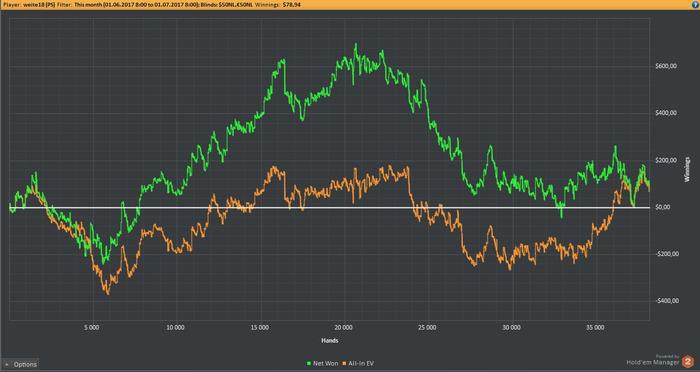The width and height of the screenshot is (700, 372).
Task: Toggle the All-In EV legend entry
Action: [358, 364]
